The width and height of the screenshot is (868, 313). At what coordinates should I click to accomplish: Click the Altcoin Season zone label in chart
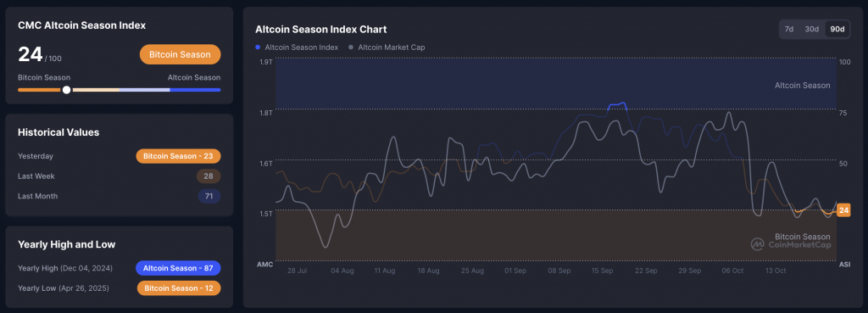click(802, 86)
